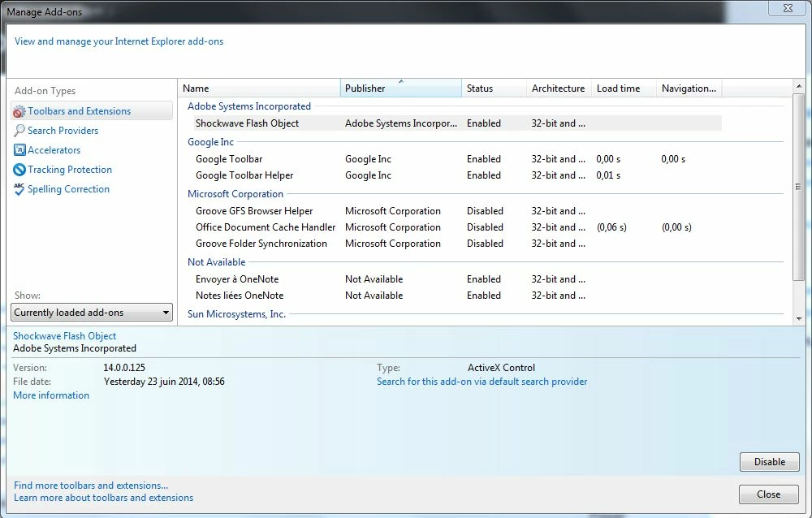Screen dimensions: 812x518
Task: Close the Manage Add-ons window
Action: tap(788, 8)
